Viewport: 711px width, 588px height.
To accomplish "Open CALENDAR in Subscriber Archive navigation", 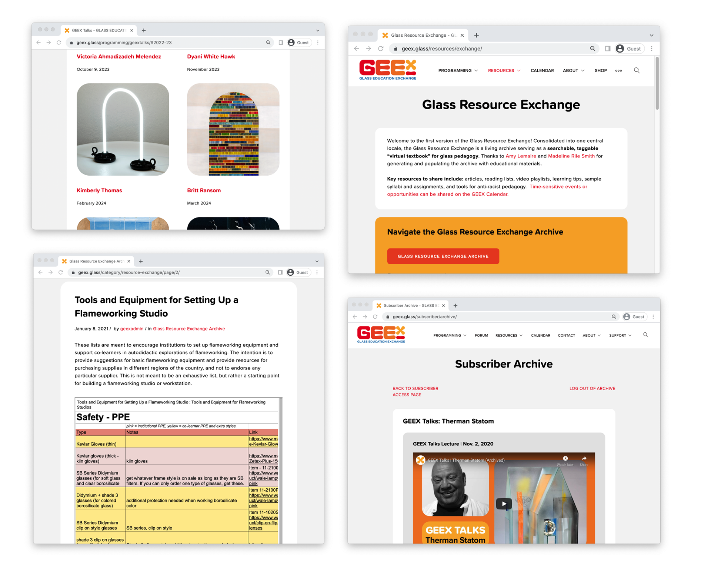I will click(x=540, y=335).
